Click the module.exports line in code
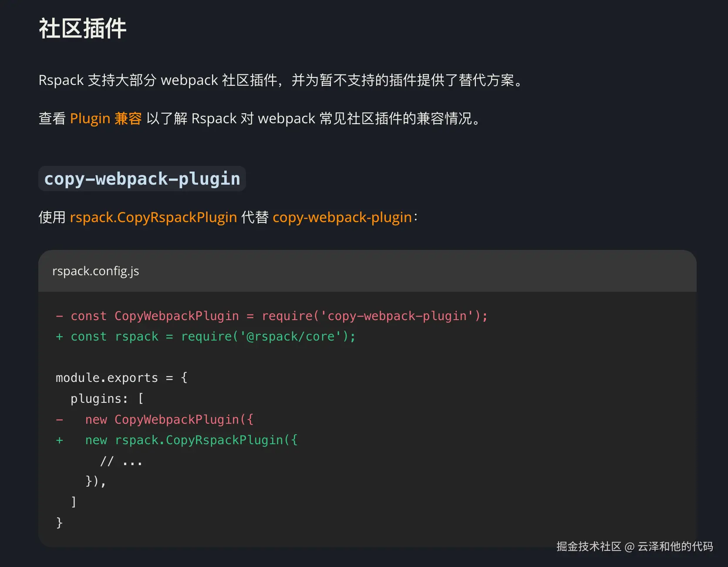The height and width of the screenshot is (567, 728). coord(121,378)
